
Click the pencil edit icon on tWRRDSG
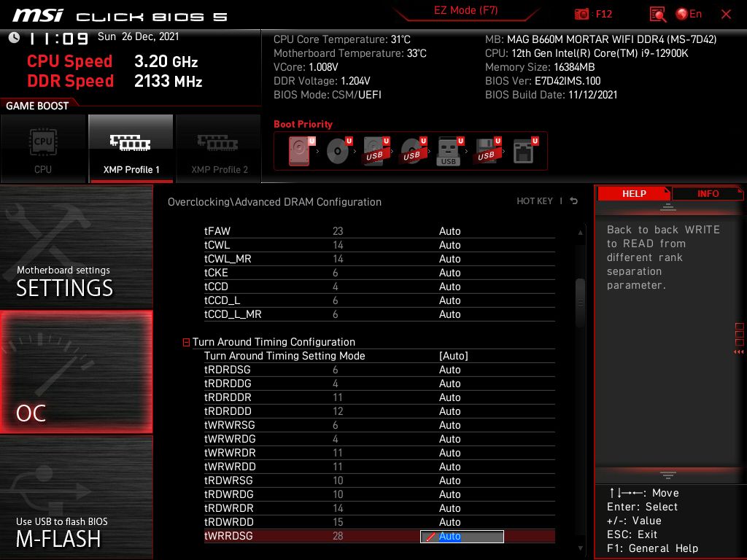pos(430,537)
